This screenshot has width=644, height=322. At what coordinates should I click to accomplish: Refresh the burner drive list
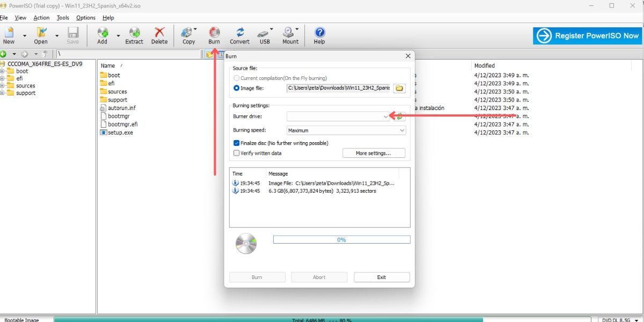[400, 116]
